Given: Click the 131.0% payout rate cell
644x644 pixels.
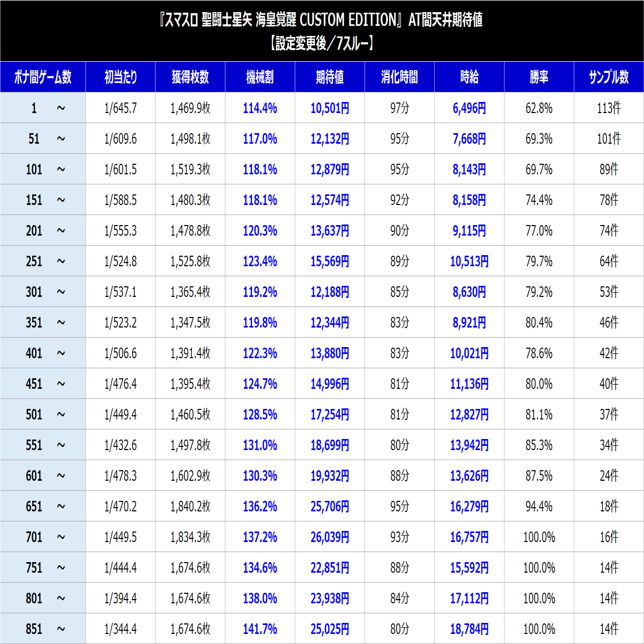Looking at the screenshot, I should pyautogui.click(x=260, y=445).
